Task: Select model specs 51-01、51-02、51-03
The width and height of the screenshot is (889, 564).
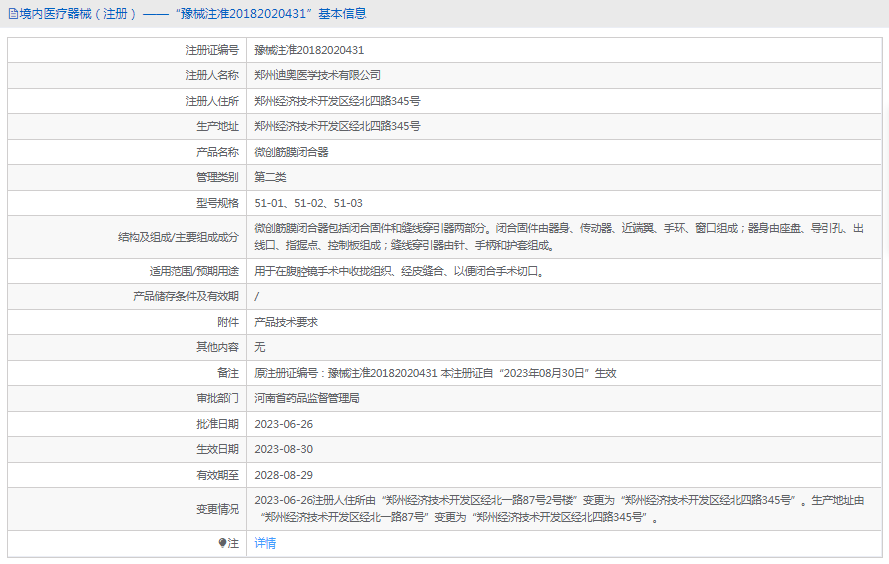Action: 308,203
